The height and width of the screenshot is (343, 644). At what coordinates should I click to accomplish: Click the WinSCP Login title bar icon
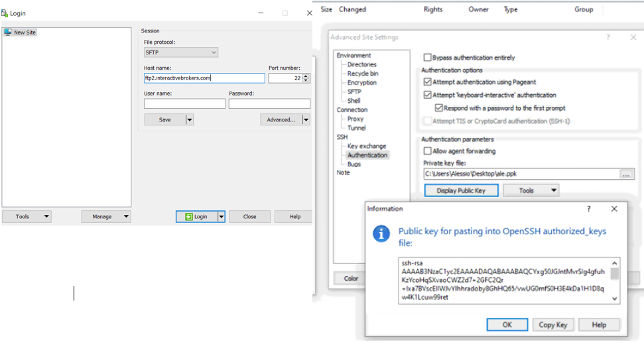point(5,13)
